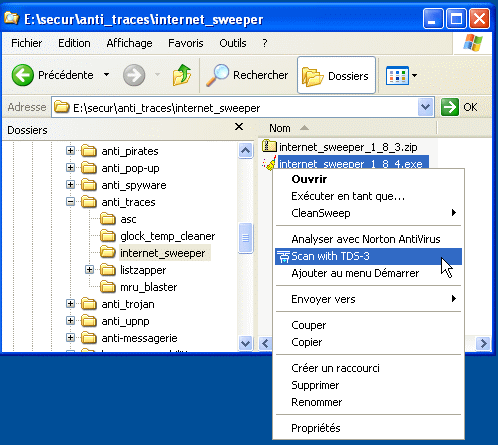Click the listzapper folder icon

coord(108,270)
